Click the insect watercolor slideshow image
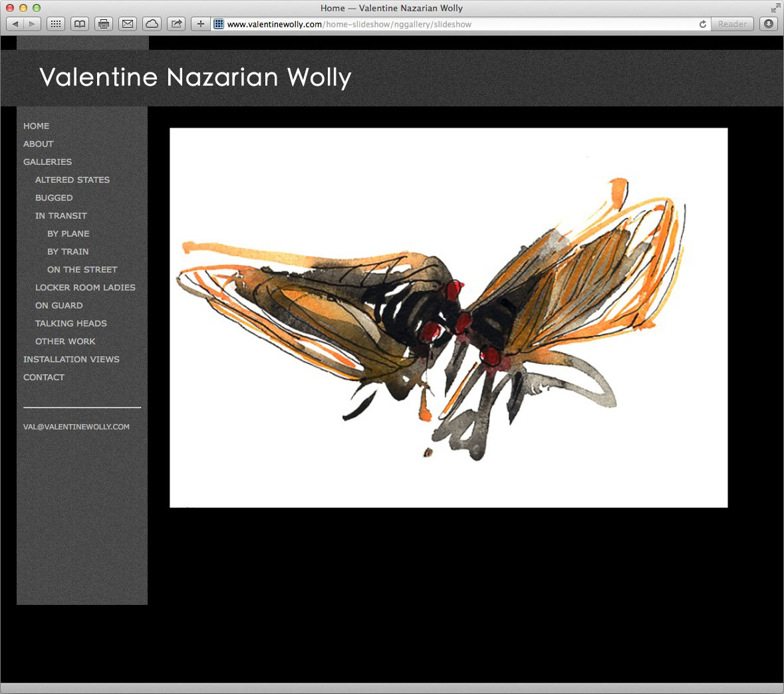The width and height of the screenshot is (784, 694). 448,318
